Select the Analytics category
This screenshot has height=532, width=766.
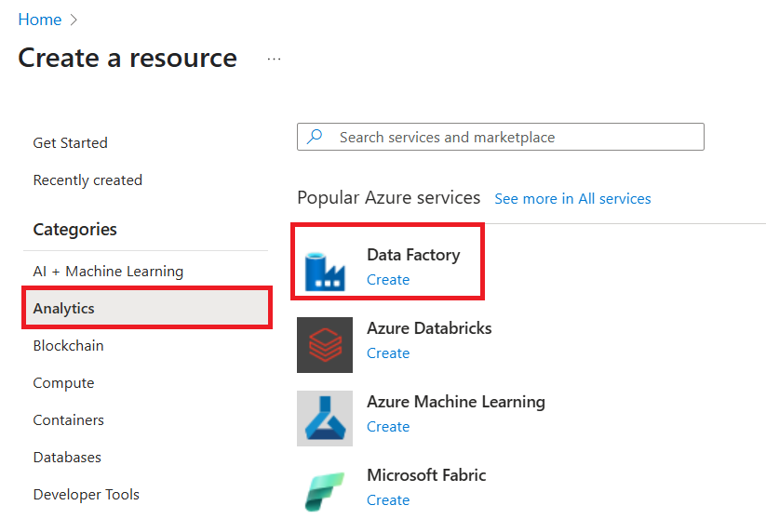[x=64, y=308]
